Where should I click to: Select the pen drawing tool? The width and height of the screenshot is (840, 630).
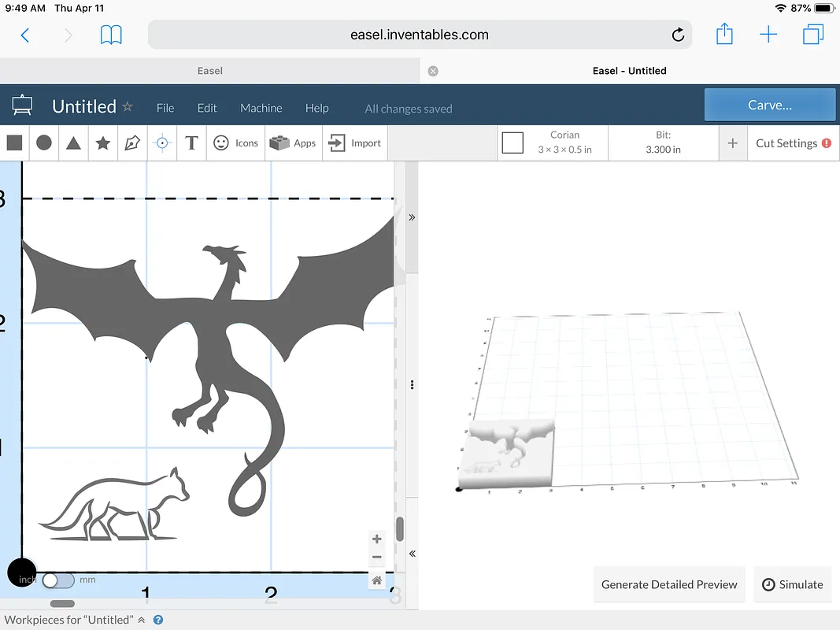click(132, 143)
